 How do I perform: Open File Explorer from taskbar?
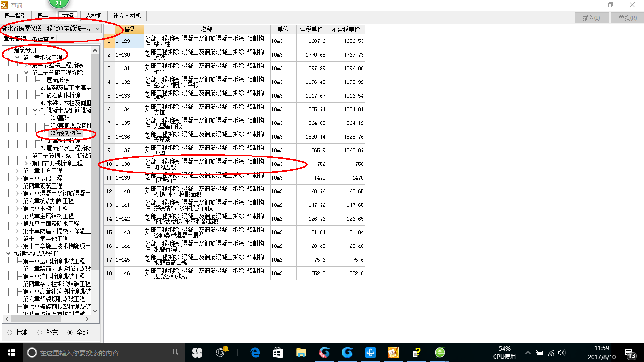[301, 353]
